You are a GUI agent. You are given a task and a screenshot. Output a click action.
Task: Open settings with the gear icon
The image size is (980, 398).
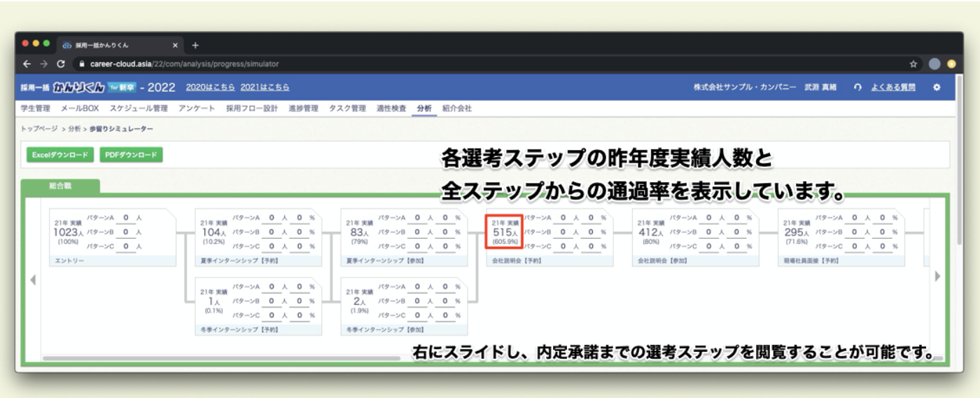click(x=937, y=88)
